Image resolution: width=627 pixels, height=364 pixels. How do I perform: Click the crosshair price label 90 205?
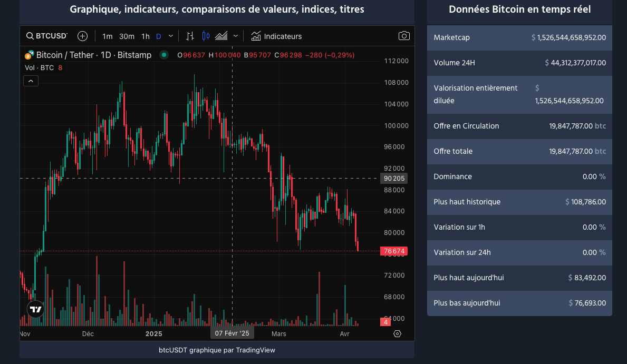click(x=394, y=178)
